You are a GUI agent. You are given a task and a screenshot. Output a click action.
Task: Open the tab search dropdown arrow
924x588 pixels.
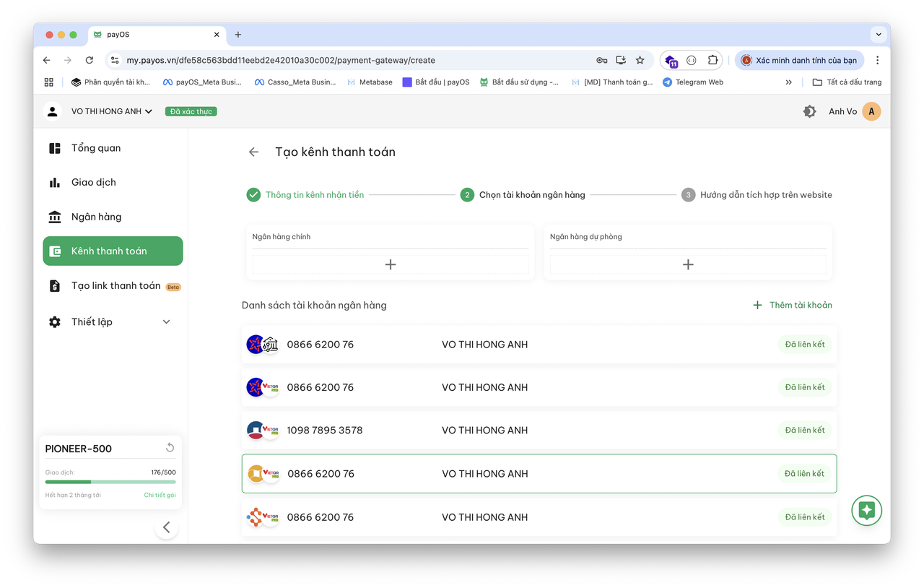pos(879,35)
